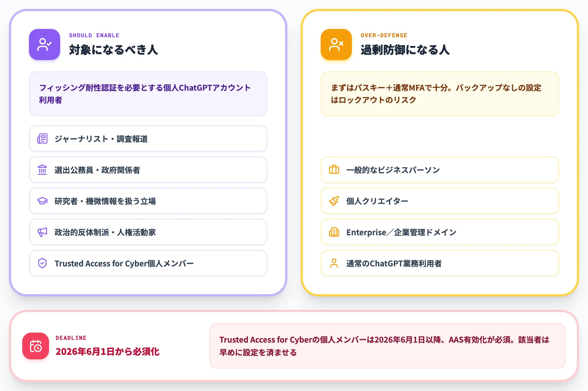Image resolution: width=588 pixels, height=391 pixels.
Task: Select the Enterprise／企業管理ドメイン row text
Action: click(x=401, y=232)
